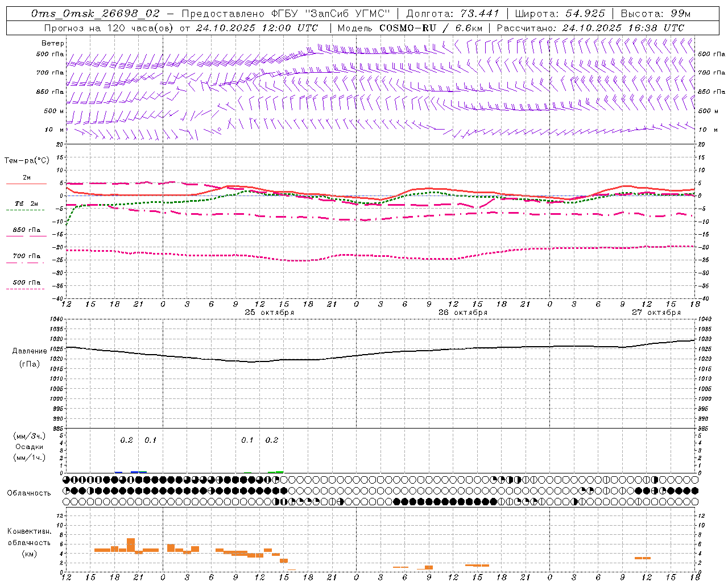
Task: Select the 'Долгота: 73.441' header value
Action: click(452, 14)
